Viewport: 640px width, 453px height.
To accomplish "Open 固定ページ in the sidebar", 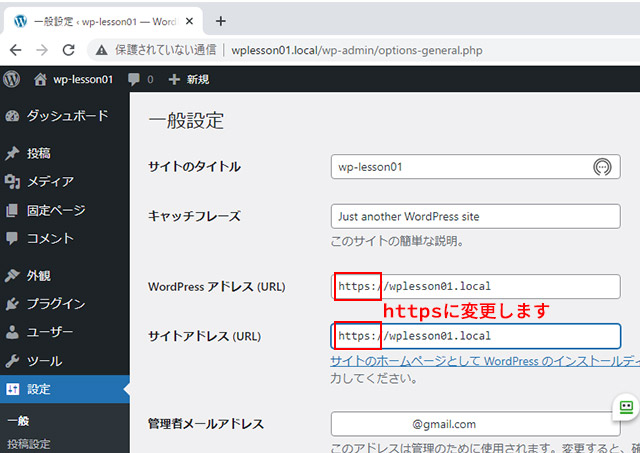I will 65,210.
